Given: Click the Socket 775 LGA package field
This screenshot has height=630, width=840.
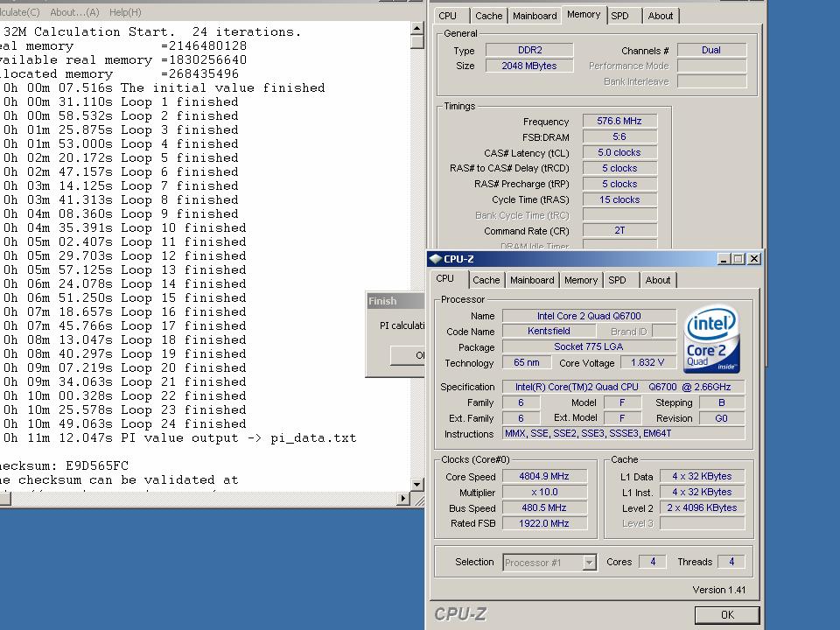Looking at the screenshot, I should coord(589,346).
